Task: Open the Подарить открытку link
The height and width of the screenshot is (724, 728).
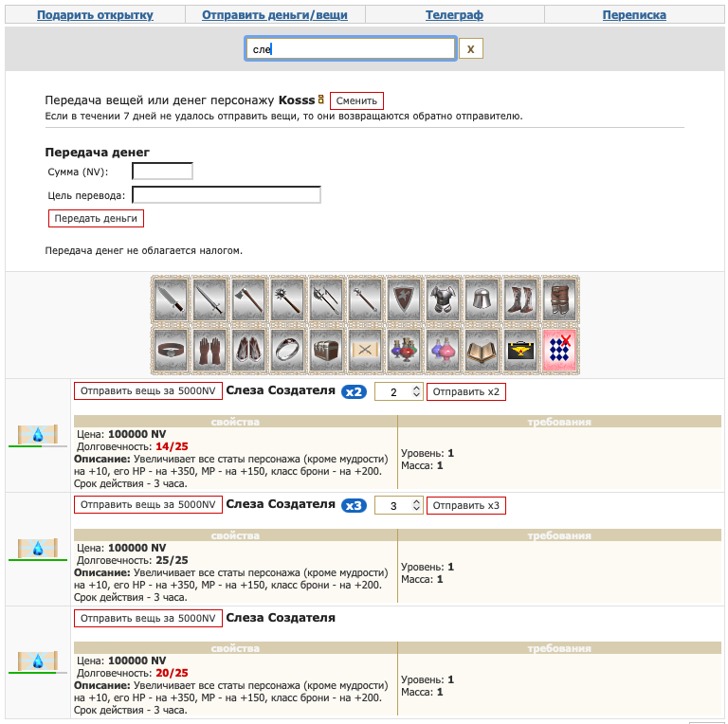Action: coord(95,15)
